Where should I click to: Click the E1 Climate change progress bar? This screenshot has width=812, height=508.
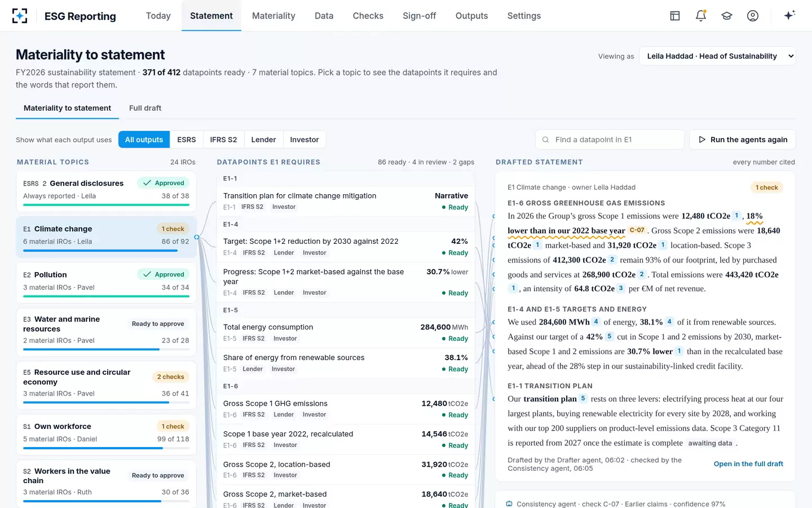point(106,251)
